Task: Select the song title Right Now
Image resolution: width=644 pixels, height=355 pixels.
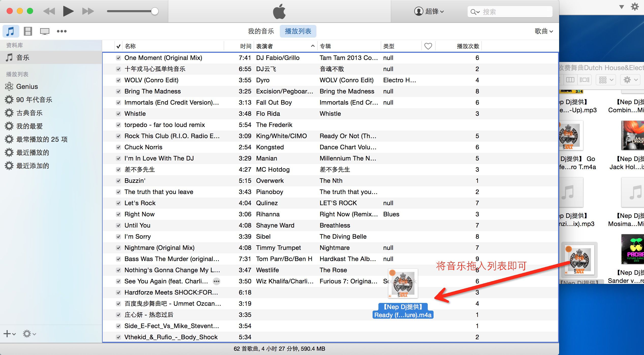Action: point(140,214)
